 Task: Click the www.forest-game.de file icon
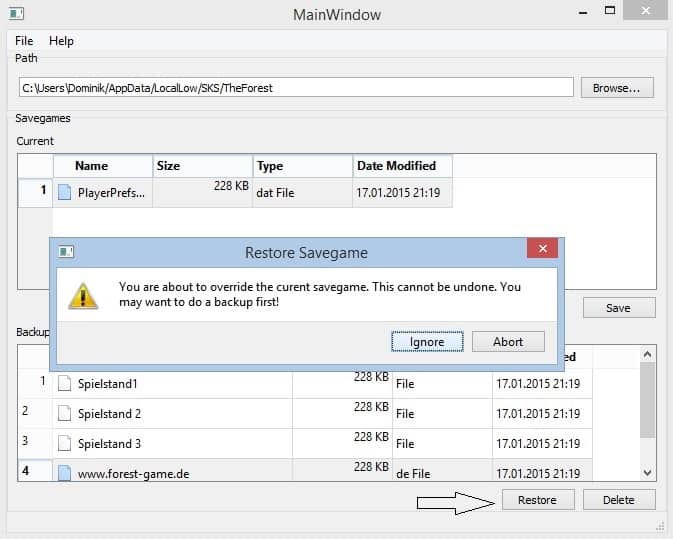[x=65, y=473]
